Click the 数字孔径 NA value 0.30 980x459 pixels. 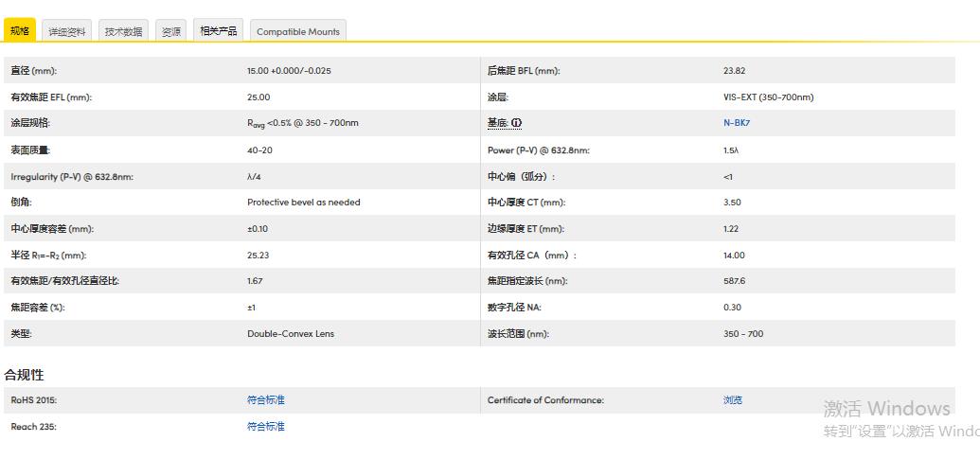[x=732, y=308]
